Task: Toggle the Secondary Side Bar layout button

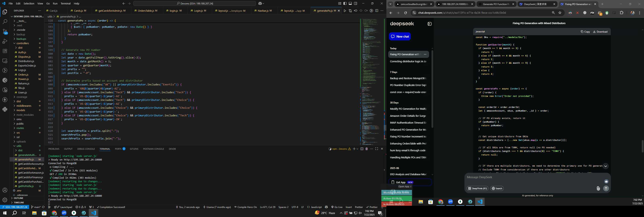Action: click(x=355, y=3)
